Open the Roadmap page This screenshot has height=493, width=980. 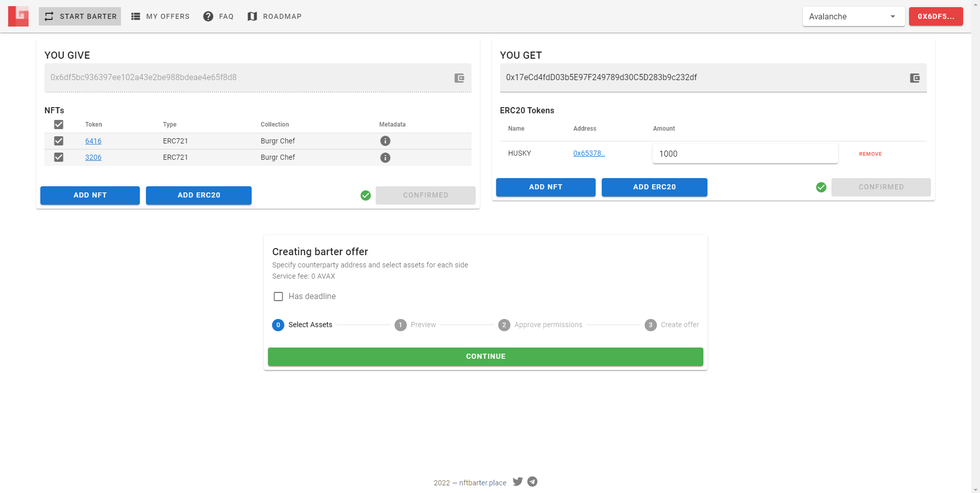point(275,16)
